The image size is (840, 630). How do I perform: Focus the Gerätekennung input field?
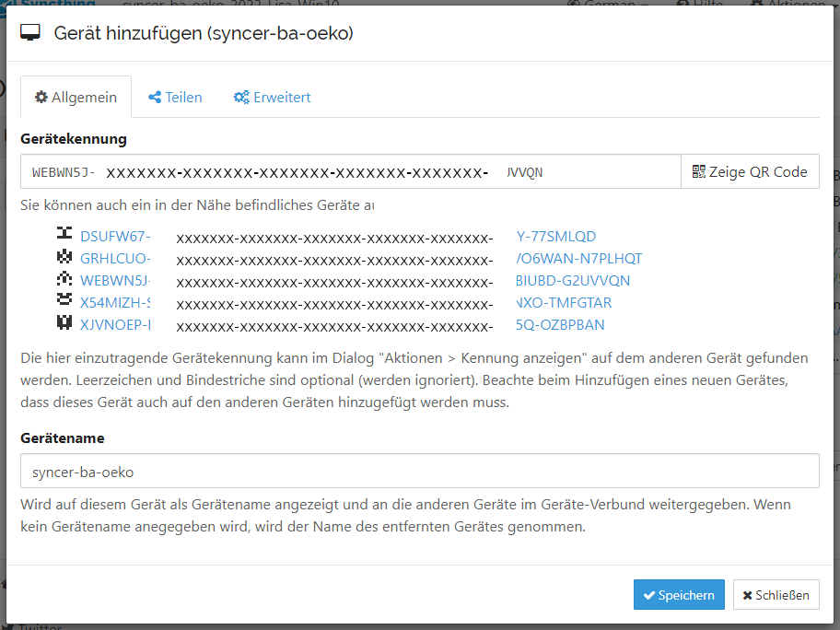pyautogui.click(x=350, y=171)
